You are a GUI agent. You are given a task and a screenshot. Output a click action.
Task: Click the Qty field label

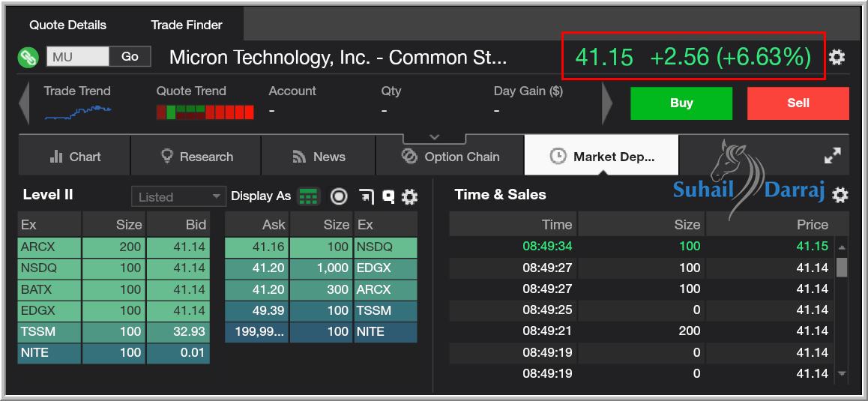[391, 91]
